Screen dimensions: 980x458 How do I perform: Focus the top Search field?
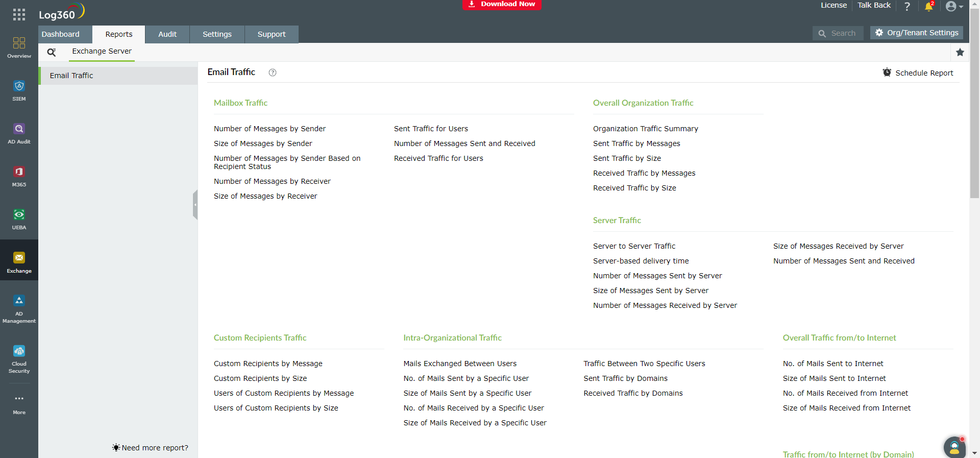[x=838, y=33]
